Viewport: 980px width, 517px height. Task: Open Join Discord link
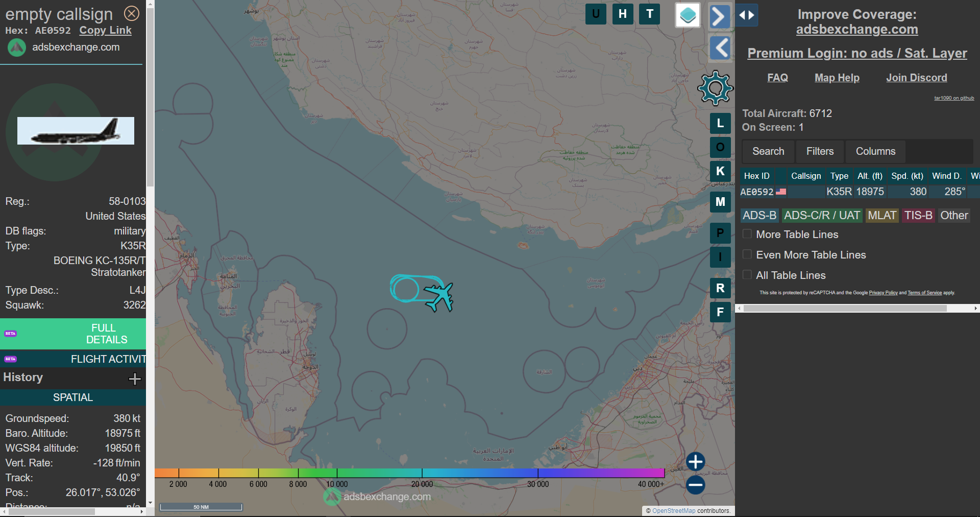(917, 78)
